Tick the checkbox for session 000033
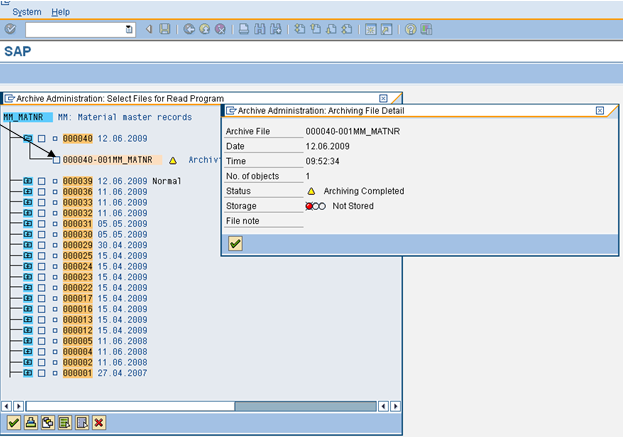Viewport: 623px width, 437px height. coord(41,203)
